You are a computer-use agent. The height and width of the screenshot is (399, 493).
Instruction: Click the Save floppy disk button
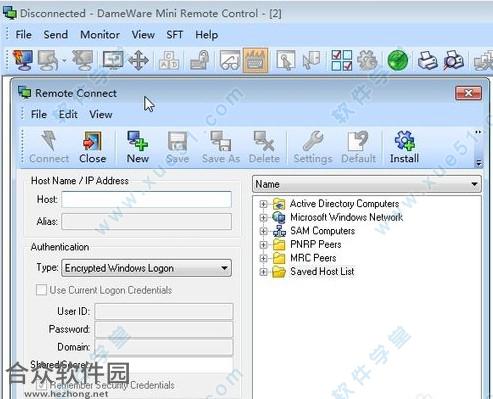177,147
